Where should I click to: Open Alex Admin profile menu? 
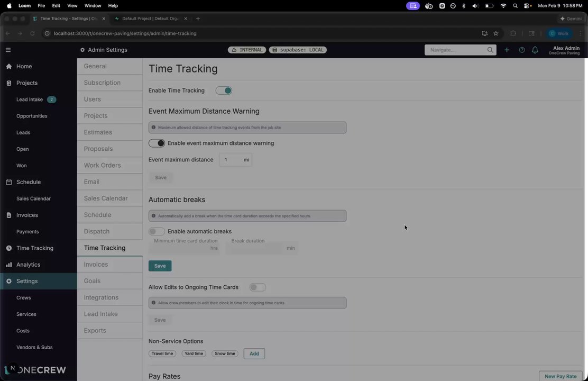tap(564, 50)
